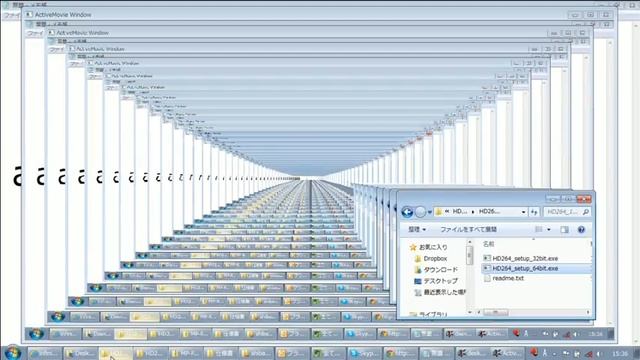
Task: Select お気に入り in the navigation pane
Action: point(429,247)
